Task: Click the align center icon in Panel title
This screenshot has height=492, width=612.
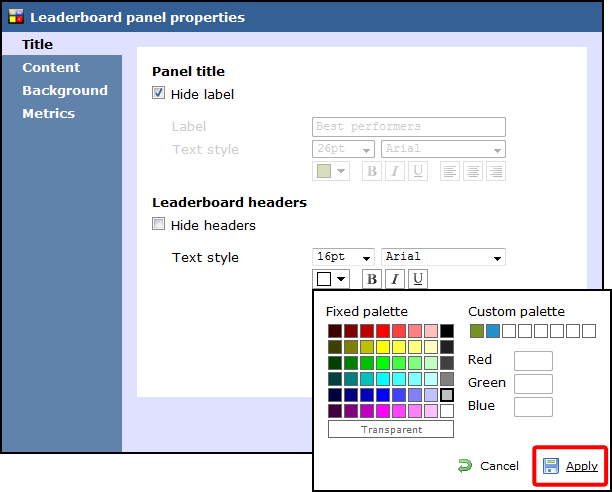Action: coord(473,171)
